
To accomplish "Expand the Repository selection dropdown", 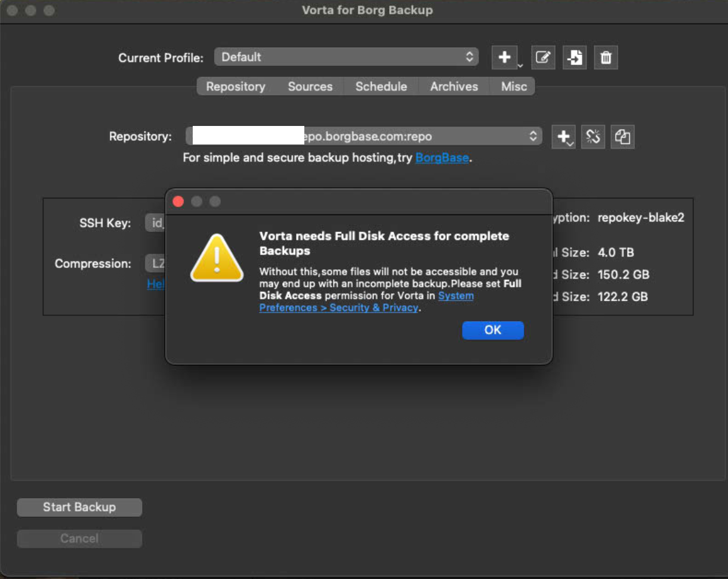I will [364, 137].
